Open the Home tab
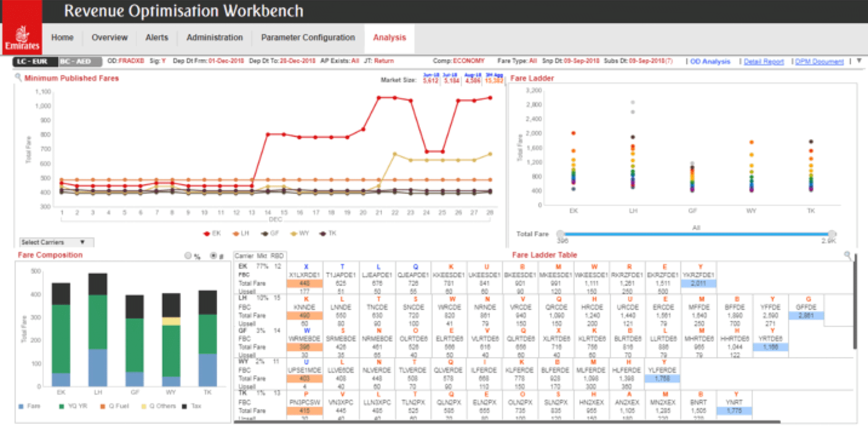This screenshot has height=433, width=868. 62,37
